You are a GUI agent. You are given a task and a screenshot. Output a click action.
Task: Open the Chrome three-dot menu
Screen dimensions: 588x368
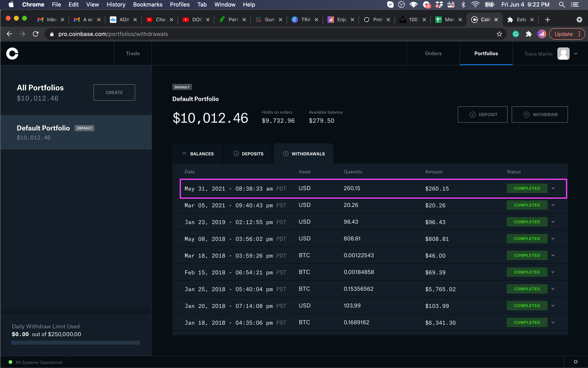point(579,34)
